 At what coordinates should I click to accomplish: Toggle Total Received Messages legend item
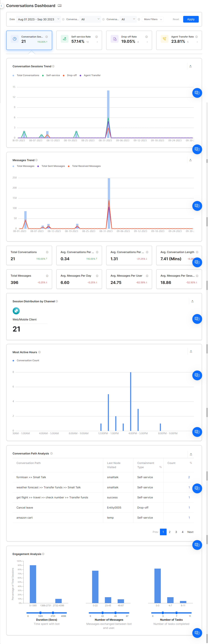[x=86, y=166]
